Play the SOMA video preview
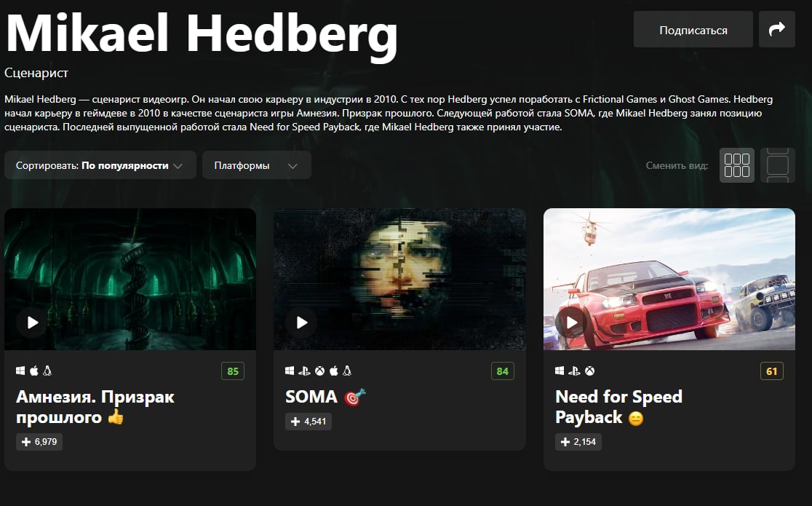Viewport: 812px width, 506px height. [301, 323]
